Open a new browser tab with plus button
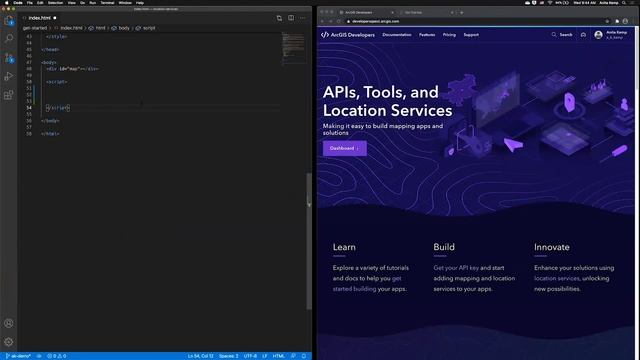This screenshot has height=360, width=640. tap(462, 13)
